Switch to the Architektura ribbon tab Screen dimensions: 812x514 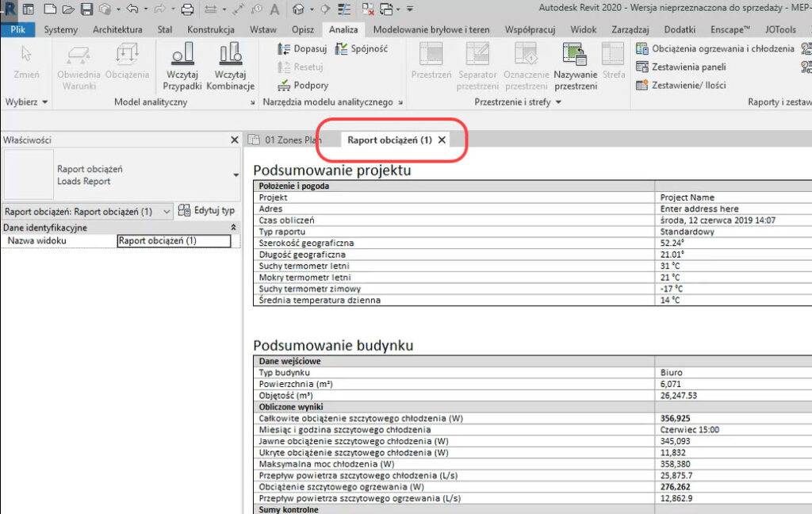pyautogui.click(x=117, y=29)
